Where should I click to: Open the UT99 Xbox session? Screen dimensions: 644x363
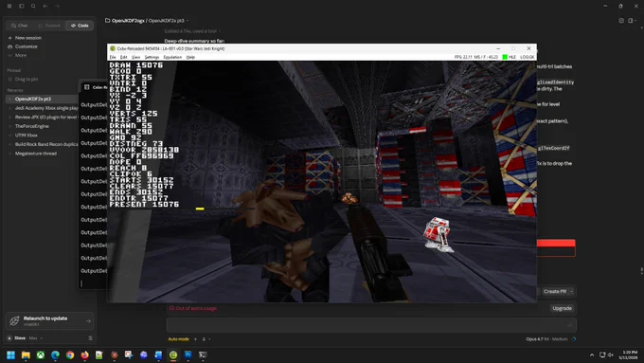tap(27, 136)
